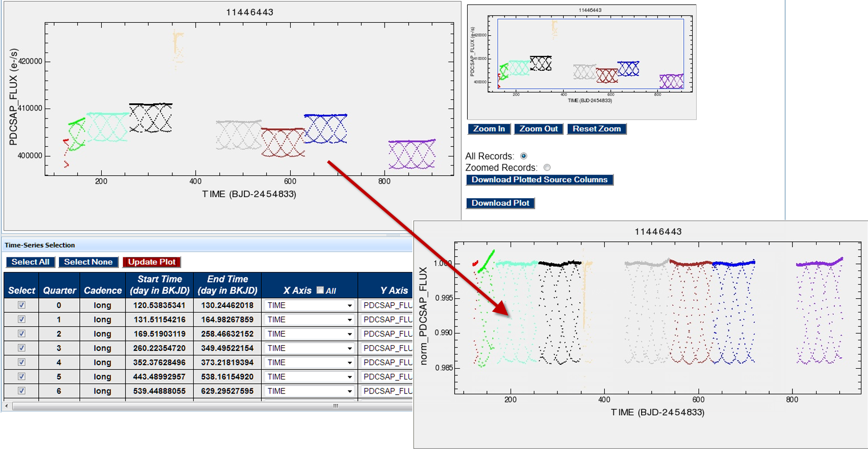Click the Zoom In button
This screenshot has height=449, width=868.
[x=489, y=129]
